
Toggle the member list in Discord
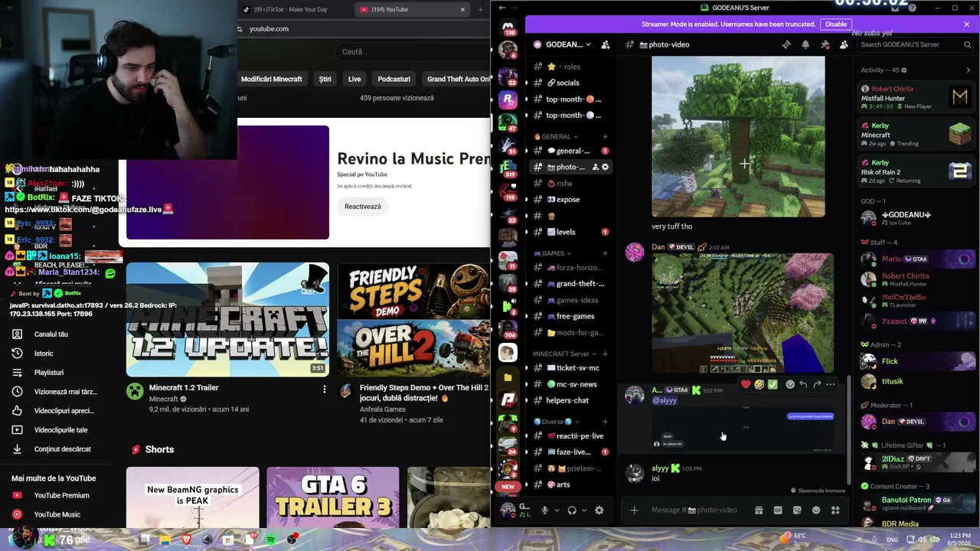[x=844, y=44]
